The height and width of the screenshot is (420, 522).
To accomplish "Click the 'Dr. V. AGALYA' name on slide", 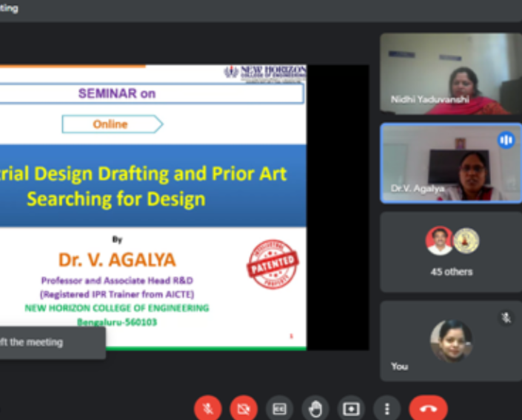I will pyautogui.click(x=117, y=260).
